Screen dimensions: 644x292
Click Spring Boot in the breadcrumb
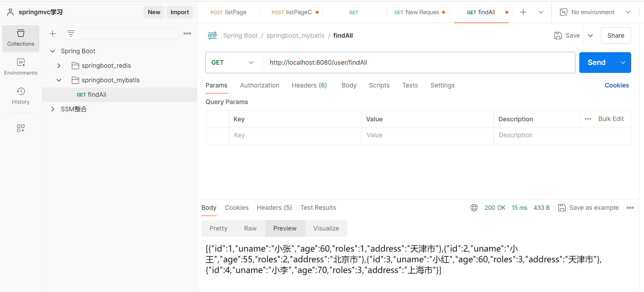[240, 36]
